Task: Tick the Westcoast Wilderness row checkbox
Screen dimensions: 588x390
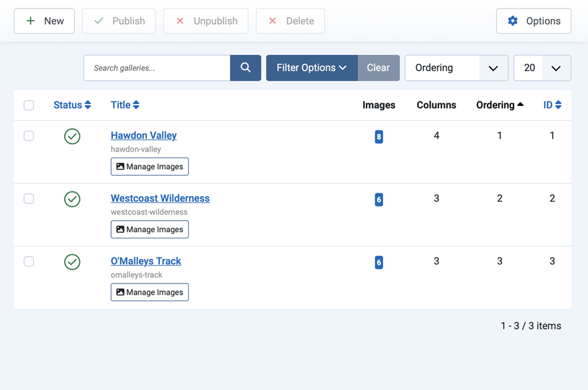Action: pyautogui.click(x=29, y=199)
